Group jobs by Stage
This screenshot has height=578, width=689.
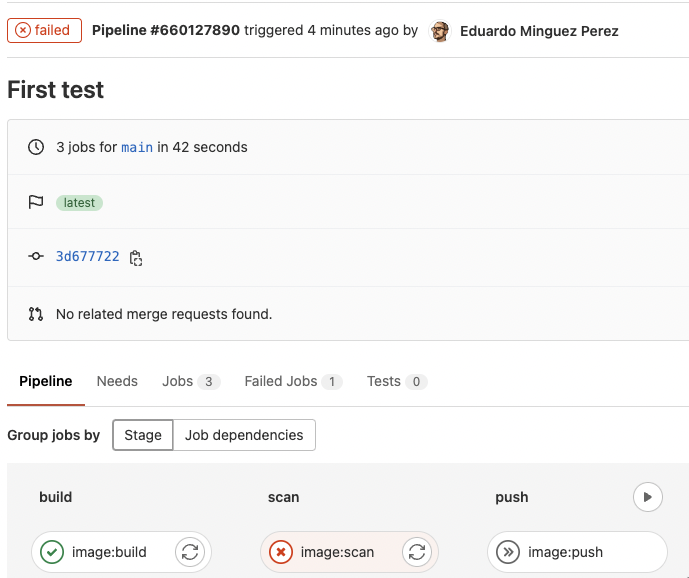pos(143,435)
